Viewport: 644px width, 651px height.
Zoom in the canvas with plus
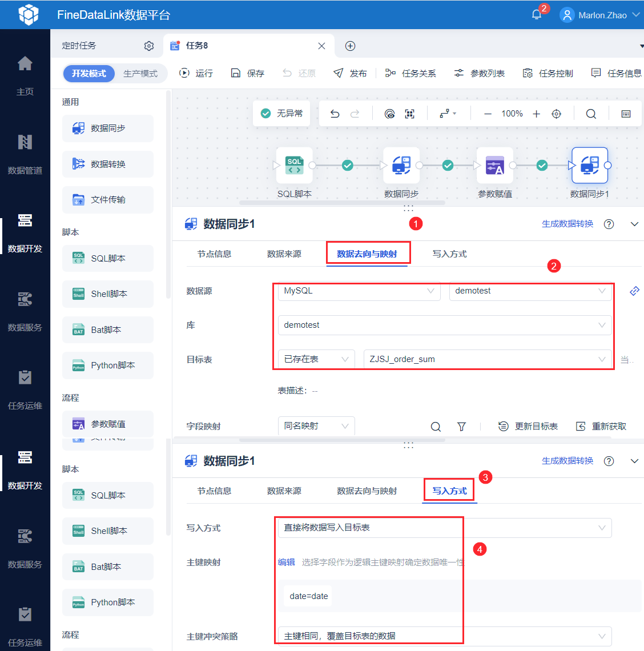(x=537, y=114)
